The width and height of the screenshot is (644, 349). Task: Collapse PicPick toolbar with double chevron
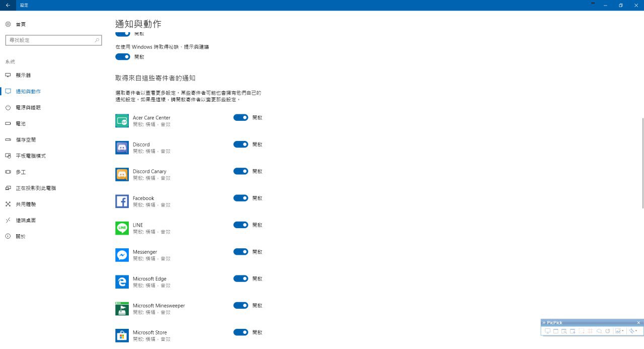544,323
